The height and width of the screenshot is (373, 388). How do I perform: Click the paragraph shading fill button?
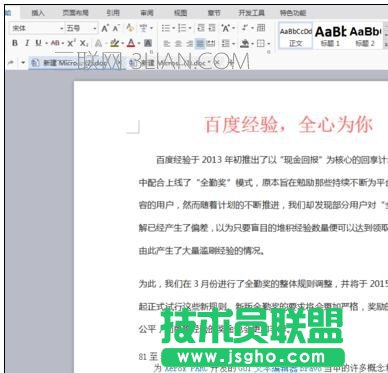click(245, 43)
